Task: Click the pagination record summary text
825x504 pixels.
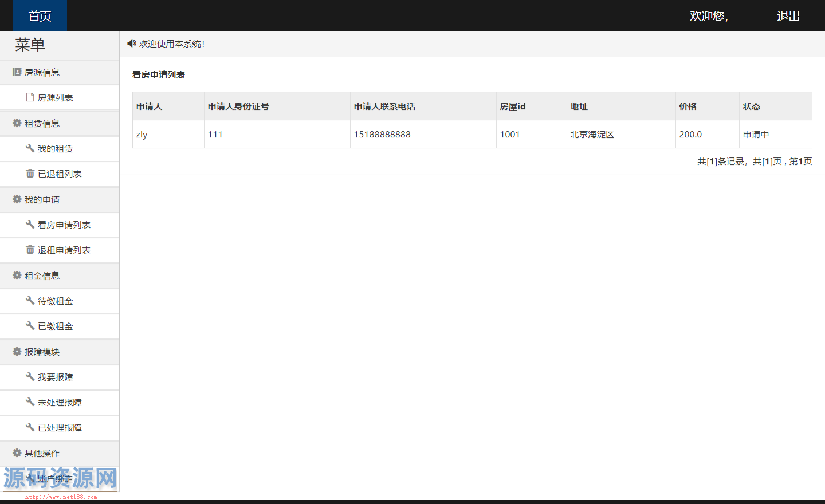Action: pos(755,162)
